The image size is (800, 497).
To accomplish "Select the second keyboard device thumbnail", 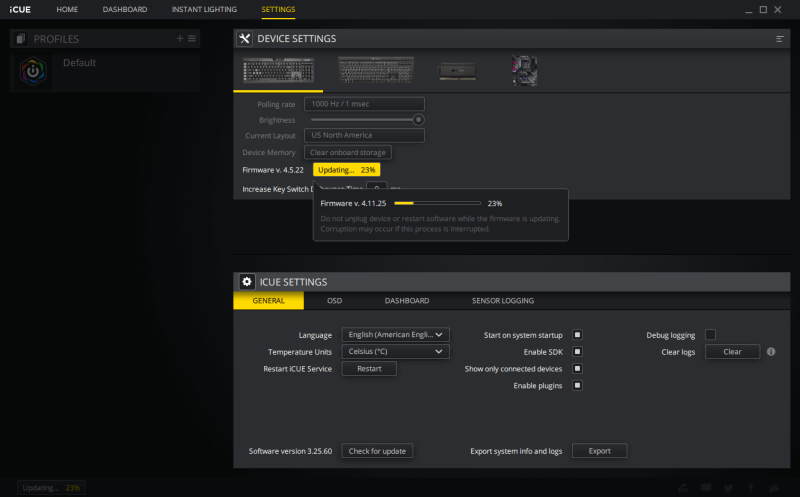I will coord(376,69).
